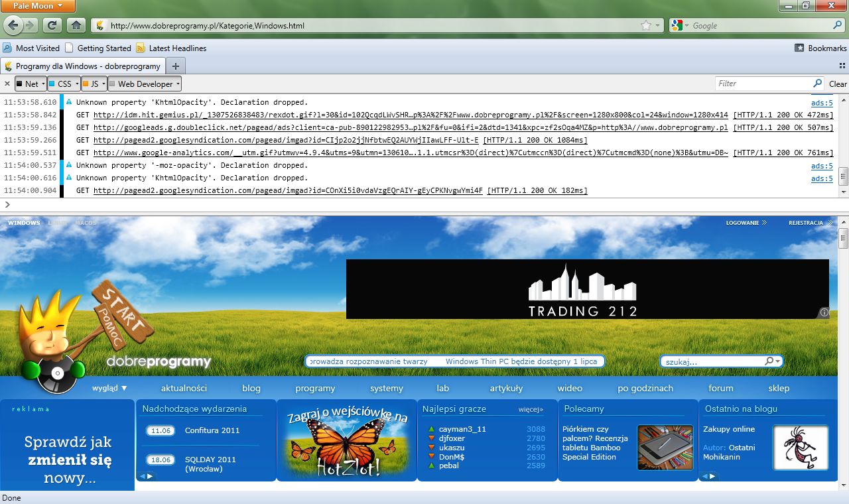Go back with the browser Back arrow
This screenshot has height=504, width=849.
[x=14, y=25]
